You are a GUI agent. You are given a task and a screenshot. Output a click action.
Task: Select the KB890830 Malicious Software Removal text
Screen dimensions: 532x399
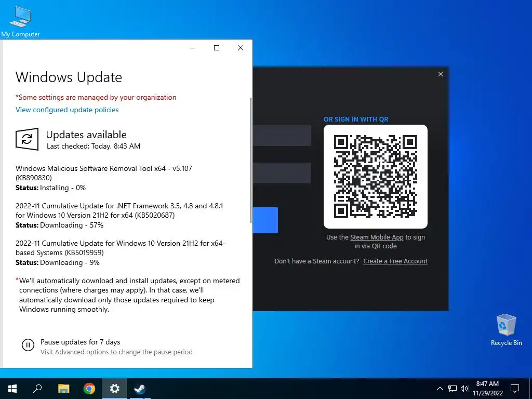click(104, 173)
